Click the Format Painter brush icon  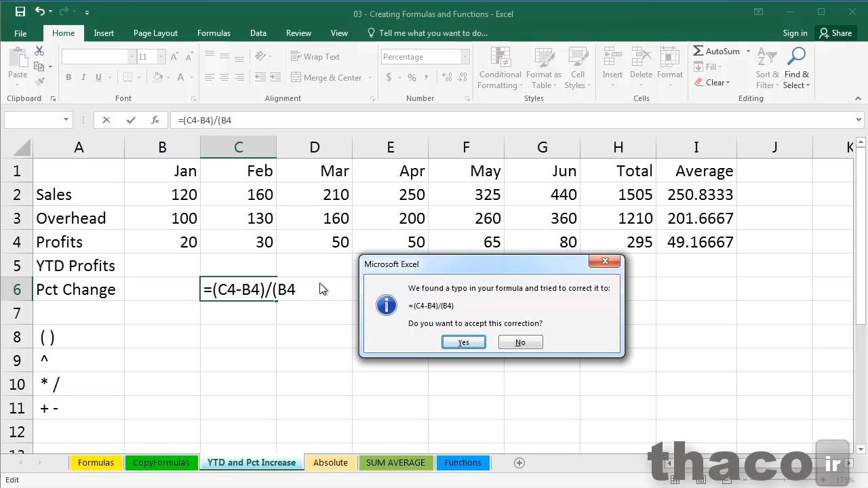point(39,81)
